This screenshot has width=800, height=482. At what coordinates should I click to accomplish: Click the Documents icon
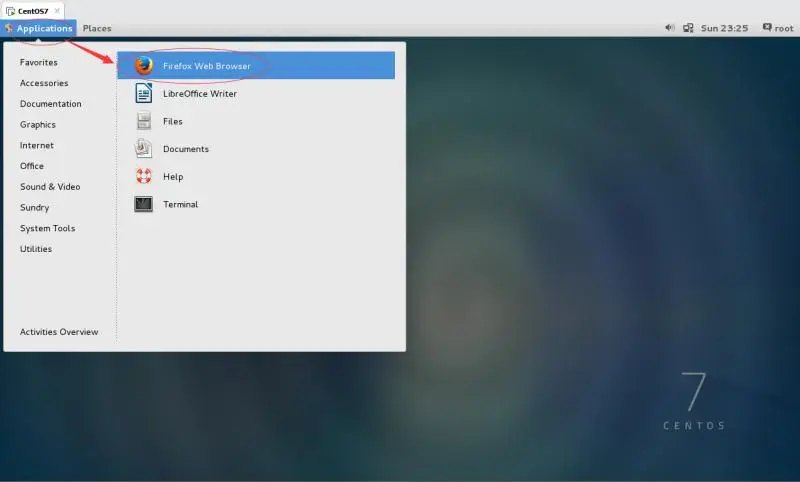[143, 148]
